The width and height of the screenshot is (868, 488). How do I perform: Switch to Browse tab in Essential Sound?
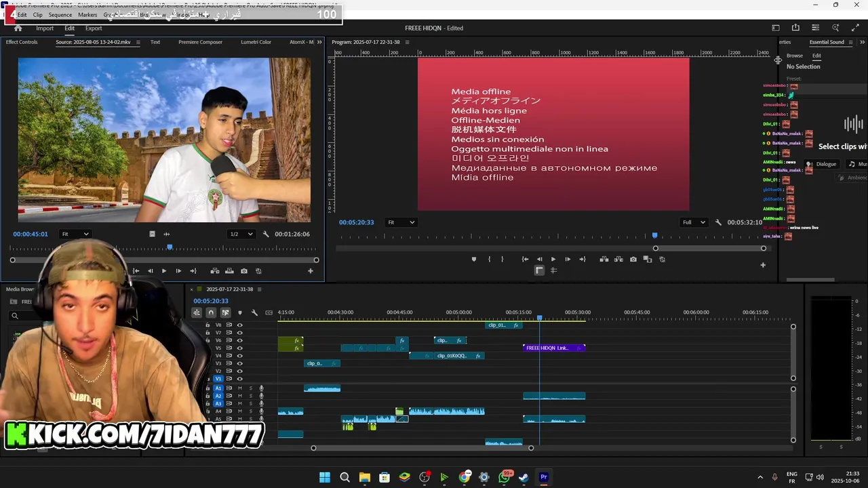pos(795,56)
